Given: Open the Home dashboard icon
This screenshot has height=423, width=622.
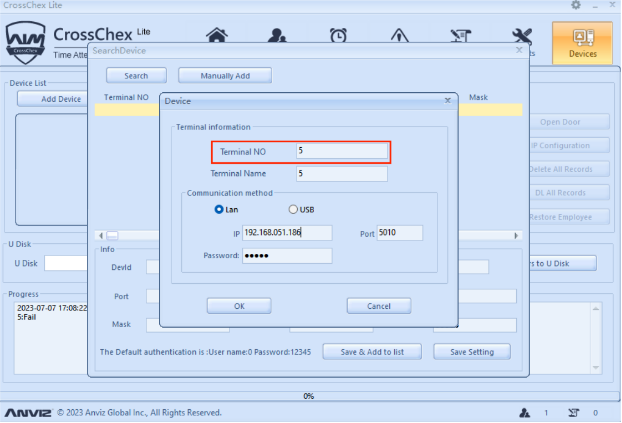Looking at the screenshot, I should [x=217, y=37].
